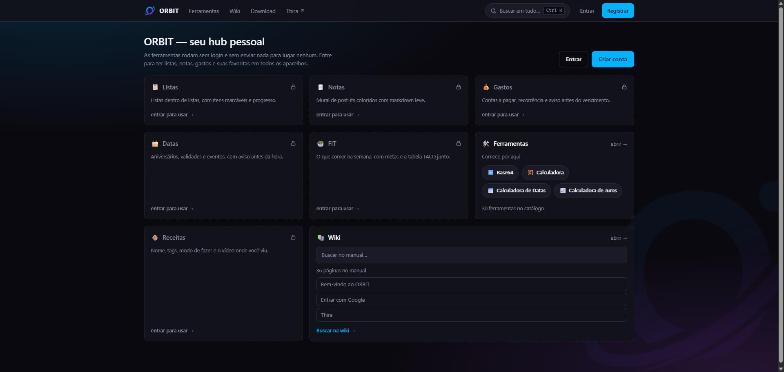This screenshot has height=372, width=784.
Task: Click the lock icon on Listas card
Action: [x=293, y=87]
